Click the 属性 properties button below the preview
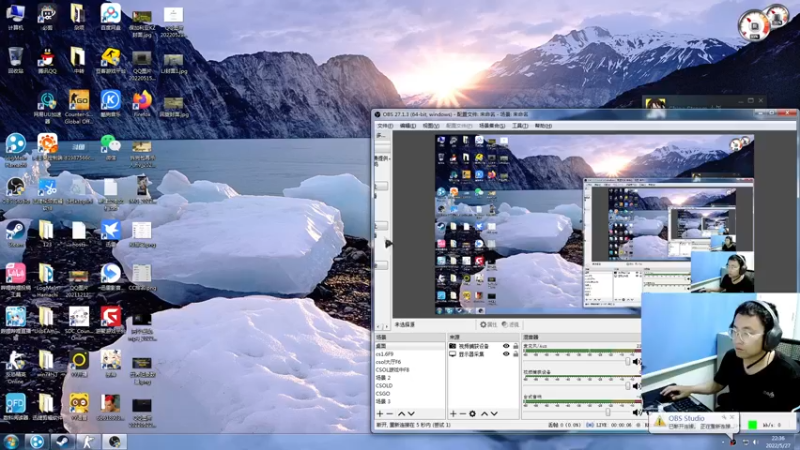 [x=488, y=324]
